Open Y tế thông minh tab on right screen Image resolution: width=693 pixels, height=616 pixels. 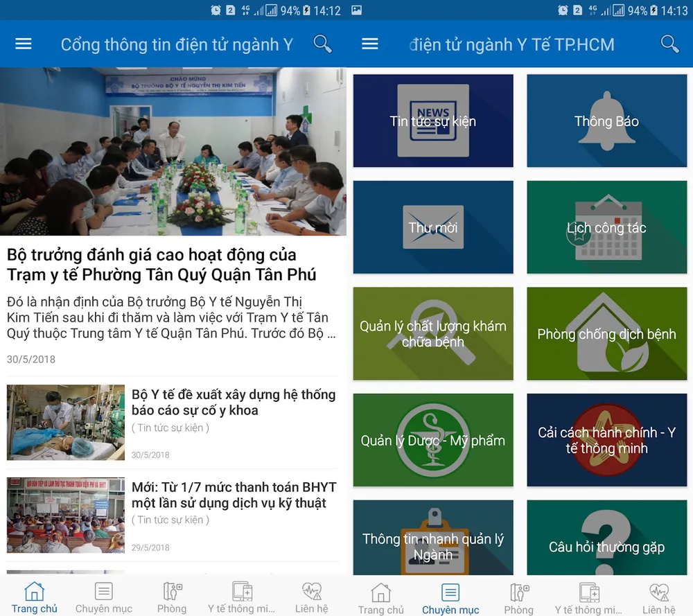pos(588,598)
